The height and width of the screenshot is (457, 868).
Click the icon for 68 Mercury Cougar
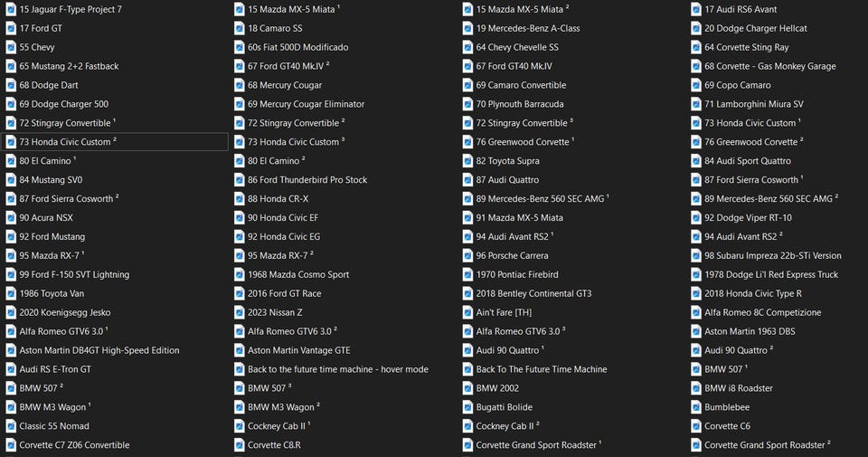tap(239, 85)
